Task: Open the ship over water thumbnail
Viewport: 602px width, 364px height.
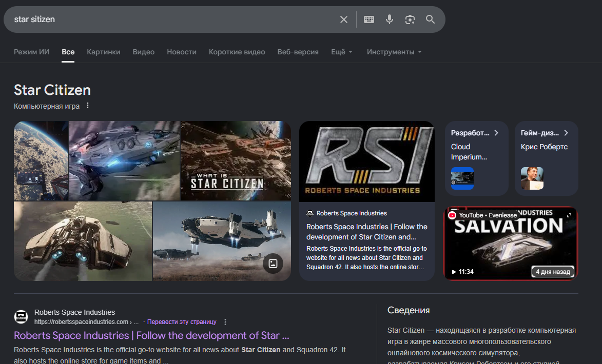Action: 83,241
